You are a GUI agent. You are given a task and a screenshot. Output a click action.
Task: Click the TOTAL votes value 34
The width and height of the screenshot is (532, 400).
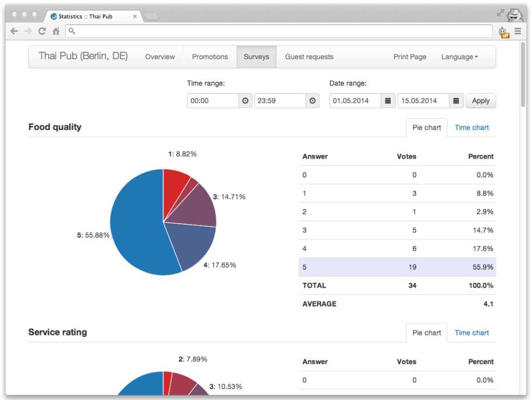(412, 285)
